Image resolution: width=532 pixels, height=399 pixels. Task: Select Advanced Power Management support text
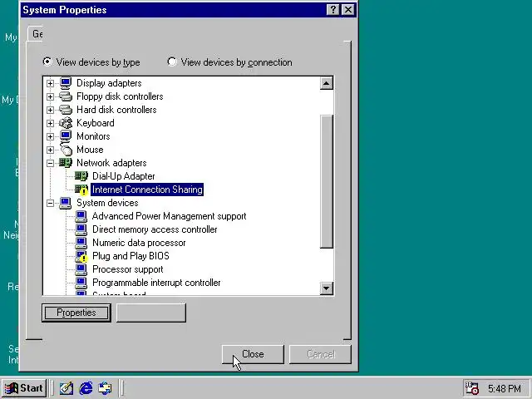(x=169, y=216)
